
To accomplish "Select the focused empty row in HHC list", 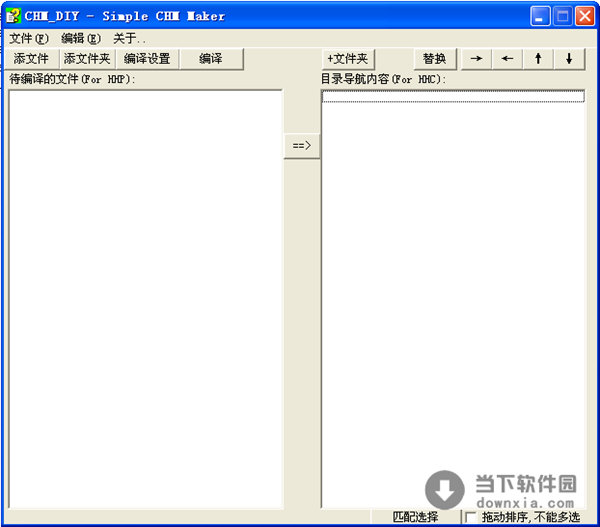I will pyautogui.click(x=453, y=96).
